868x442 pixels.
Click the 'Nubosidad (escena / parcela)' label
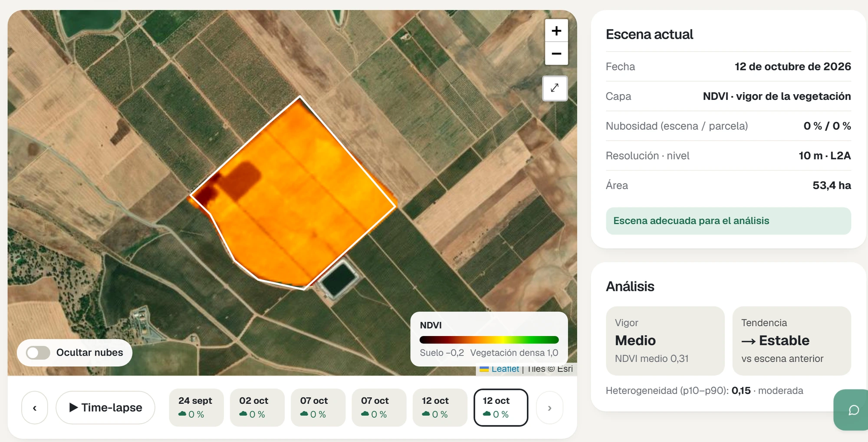(677, 126)
